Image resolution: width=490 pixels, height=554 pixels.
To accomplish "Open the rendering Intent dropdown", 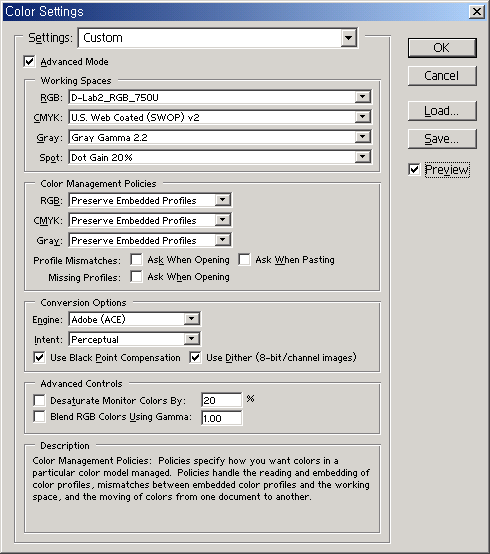I will pos(135,340).
